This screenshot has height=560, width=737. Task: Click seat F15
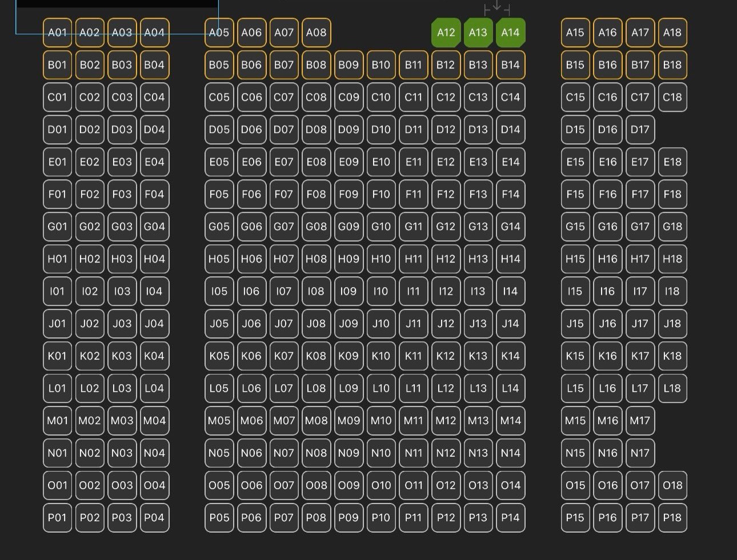point(575,194)
